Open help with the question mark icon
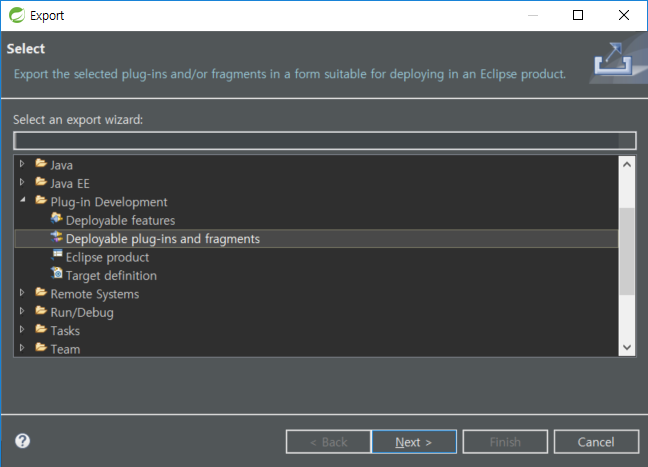 click(23, 441)
